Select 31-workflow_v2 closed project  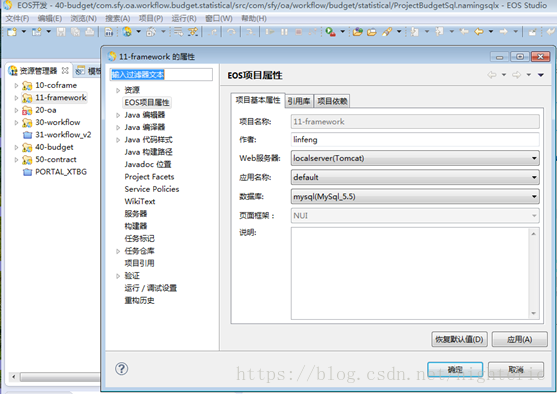coord(63,135)
